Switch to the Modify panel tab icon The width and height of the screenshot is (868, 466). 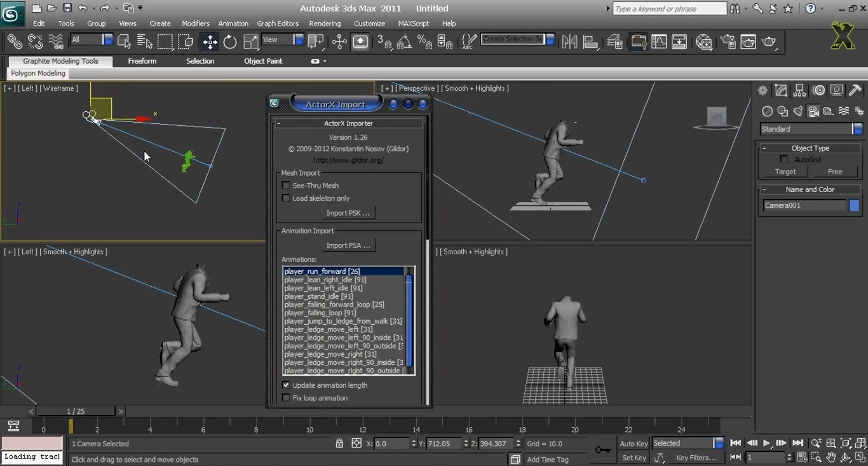click(x=781, y=90)
